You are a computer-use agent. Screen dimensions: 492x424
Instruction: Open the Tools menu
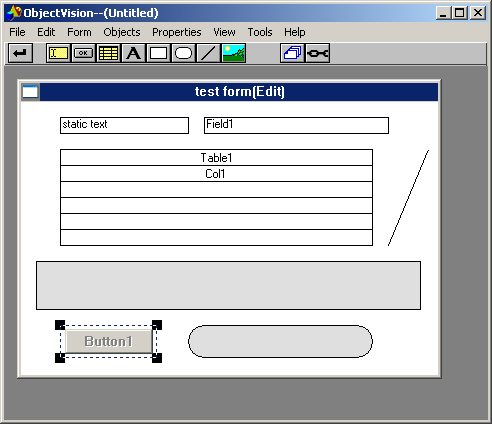260,32
